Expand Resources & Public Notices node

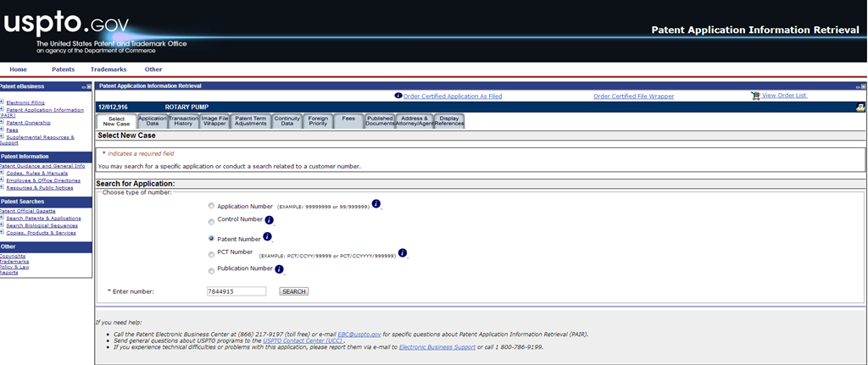(3, 187)
